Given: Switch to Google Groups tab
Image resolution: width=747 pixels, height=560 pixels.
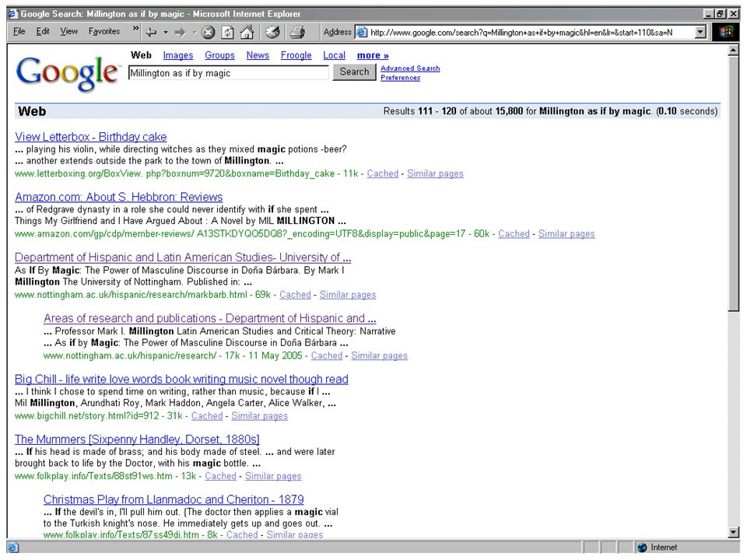Looking at the screenshot, I should [219, 55].
